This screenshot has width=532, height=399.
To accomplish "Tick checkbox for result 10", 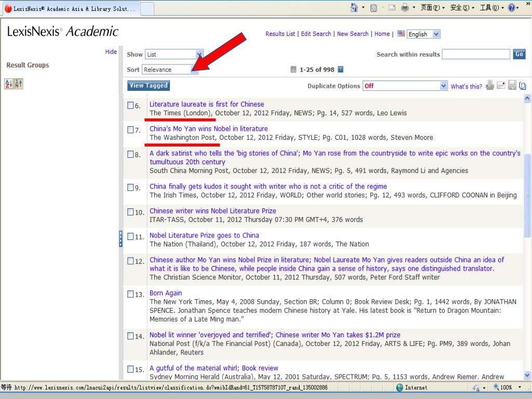I will pyautogui.click(x=130, y=212).
